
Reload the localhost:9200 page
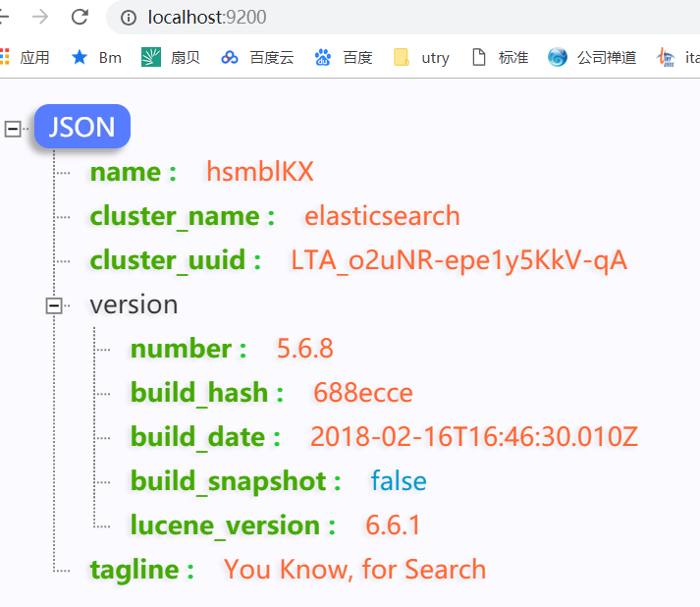click(80, 17)
